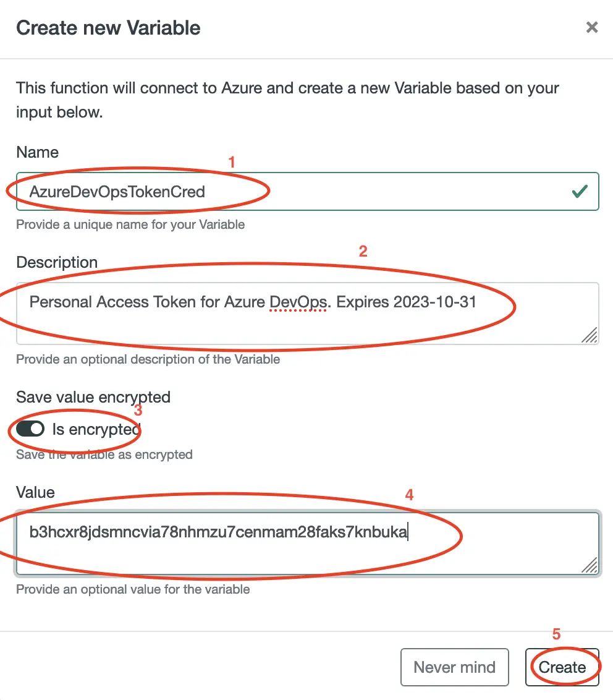
Task: Click the Never mind button
Action: pyautogui.click(x=455, y=667)
